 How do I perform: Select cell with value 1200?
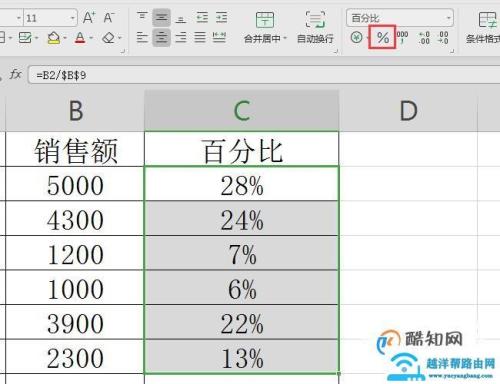coord(75,253)
